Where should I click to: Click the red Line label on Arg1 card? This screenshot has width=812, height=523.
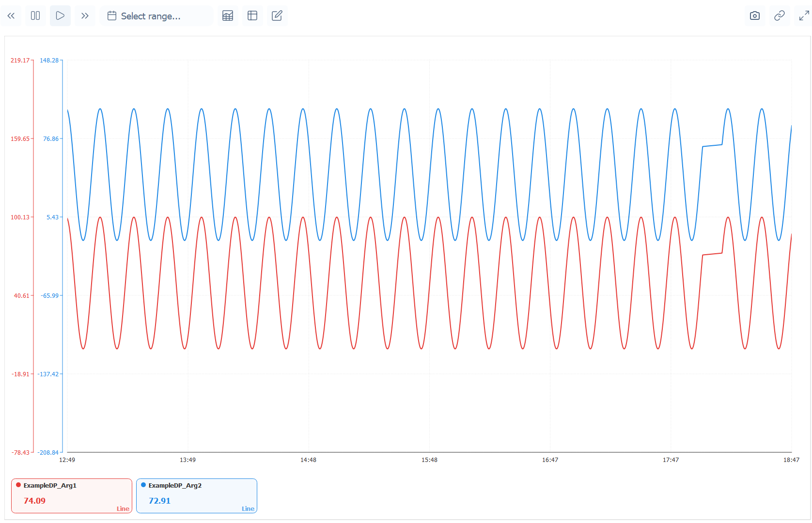123,508
